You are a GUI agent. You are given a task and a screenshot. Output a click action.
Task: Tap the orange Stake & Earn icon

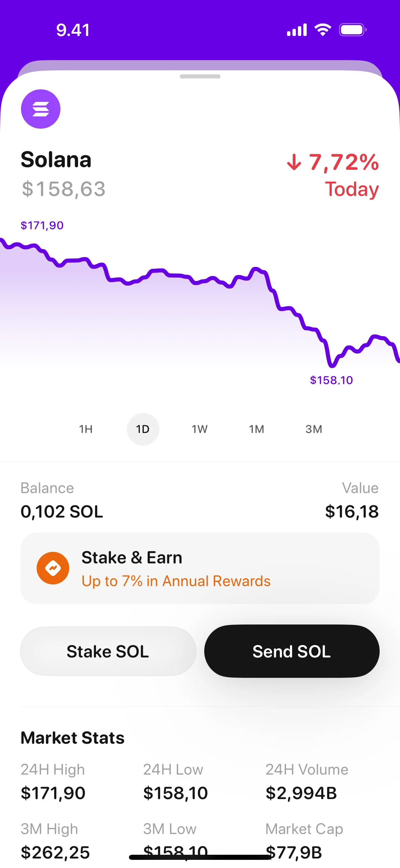coord(53,568)
